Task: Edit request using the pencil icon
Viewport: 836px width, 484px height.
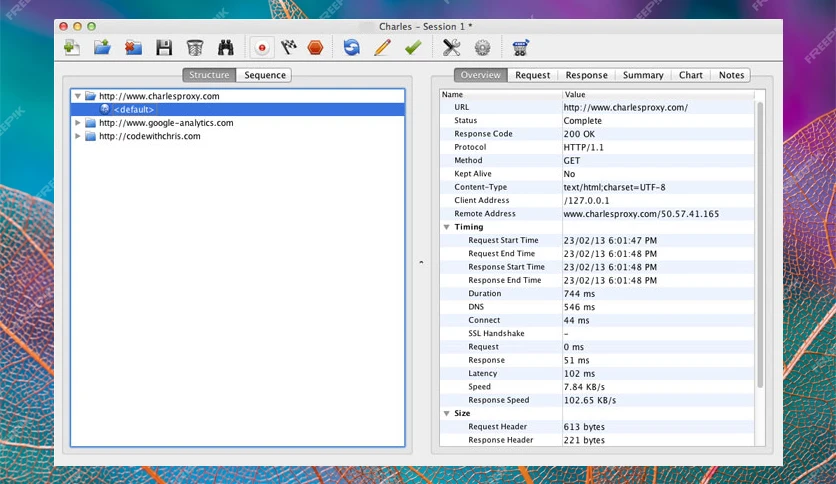Action: tap(382, 47)
